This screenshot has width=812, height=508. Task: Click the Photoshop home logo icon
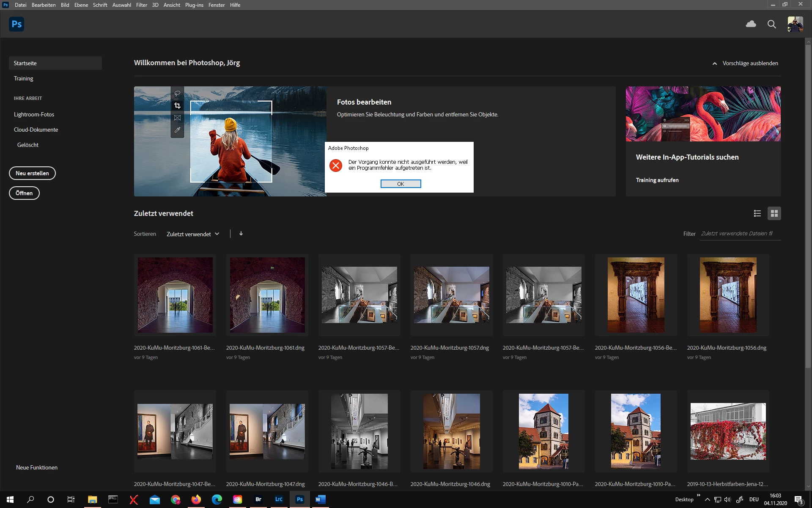tap(16, 24)
